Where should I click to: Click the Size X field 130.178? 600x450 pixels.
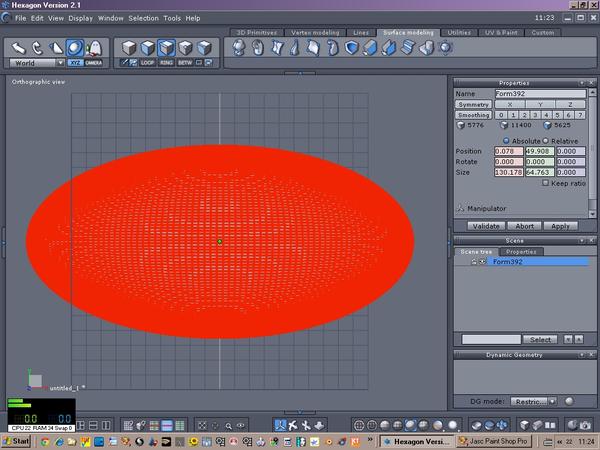point(509,172)
